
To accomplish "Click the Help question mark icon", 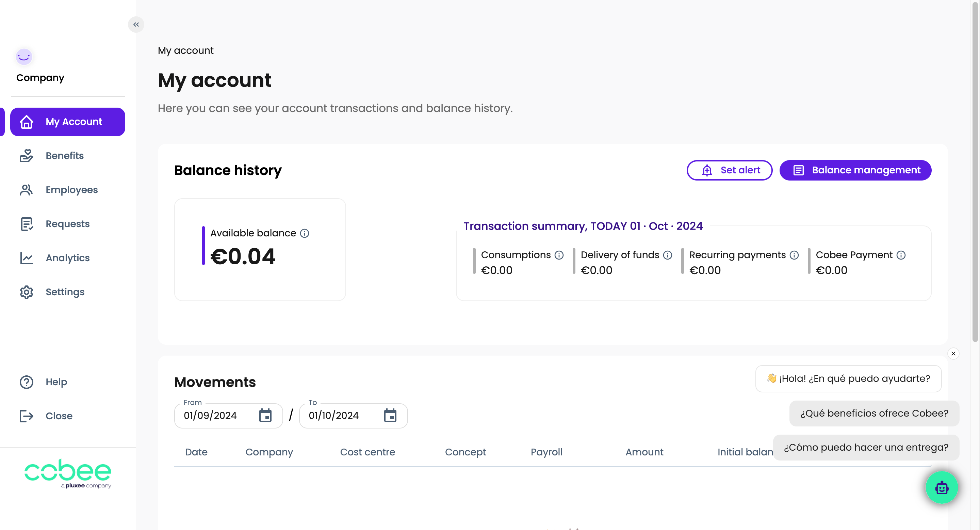I will click(x=27, y=382).
